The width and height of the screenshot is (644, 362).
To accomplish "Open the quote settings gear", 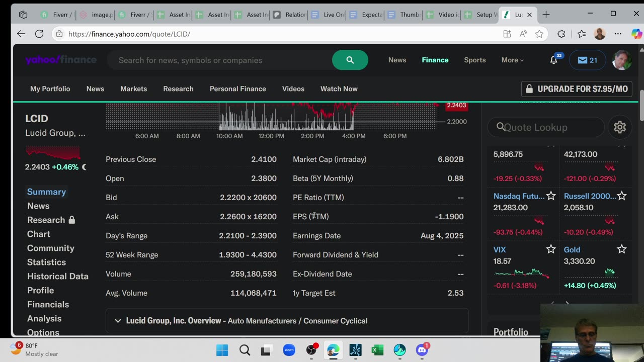I will pyautogui.click(x=620, y=127).
